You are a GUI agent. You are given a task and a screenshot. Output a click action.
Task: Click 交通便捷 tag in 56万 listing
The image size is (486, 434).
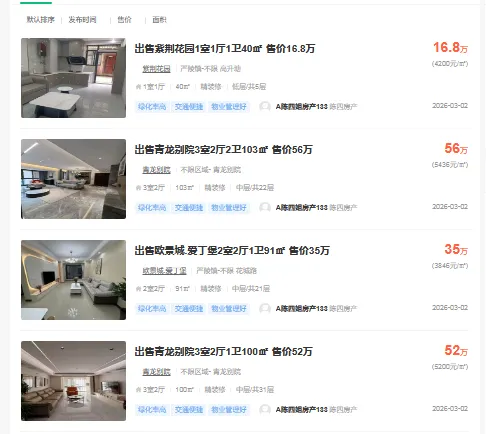[189, 208]
